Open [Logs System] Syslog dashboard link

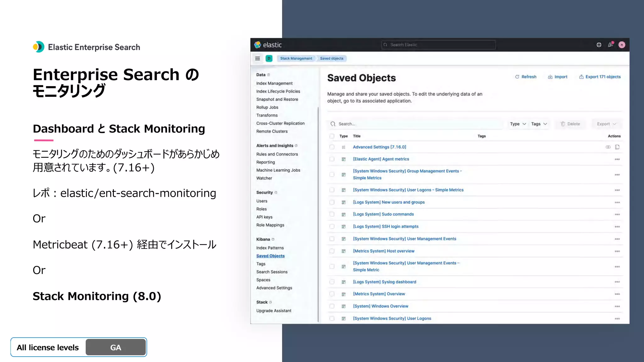coord(384,282)
